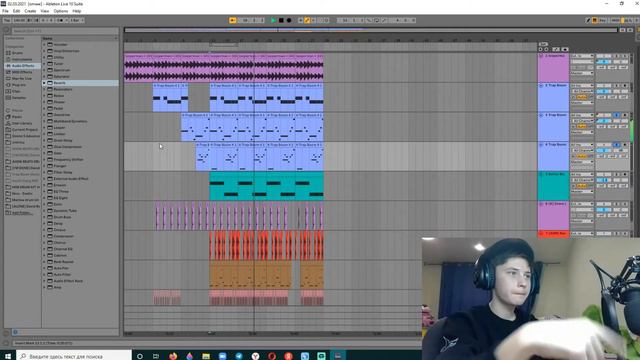Toggle the blue Solo button on 3 Trap Boom
The image size is (640, 360).
(616, 116)
